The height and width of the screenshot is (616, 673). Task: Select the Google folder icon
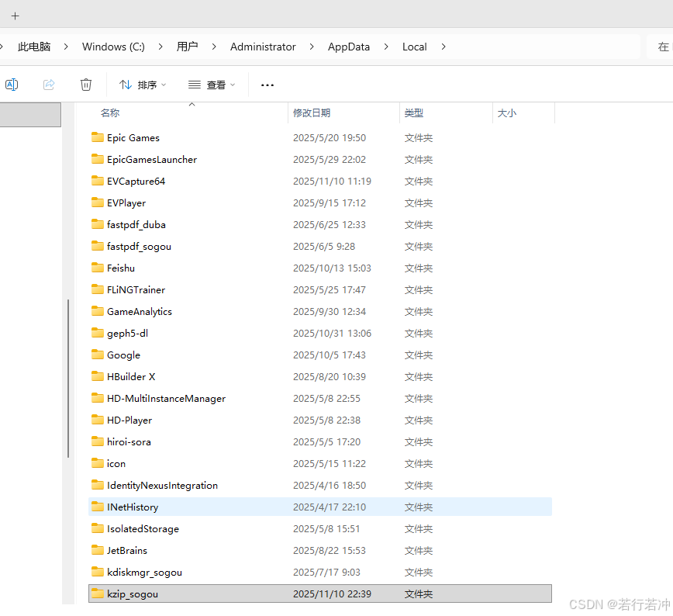98,355
